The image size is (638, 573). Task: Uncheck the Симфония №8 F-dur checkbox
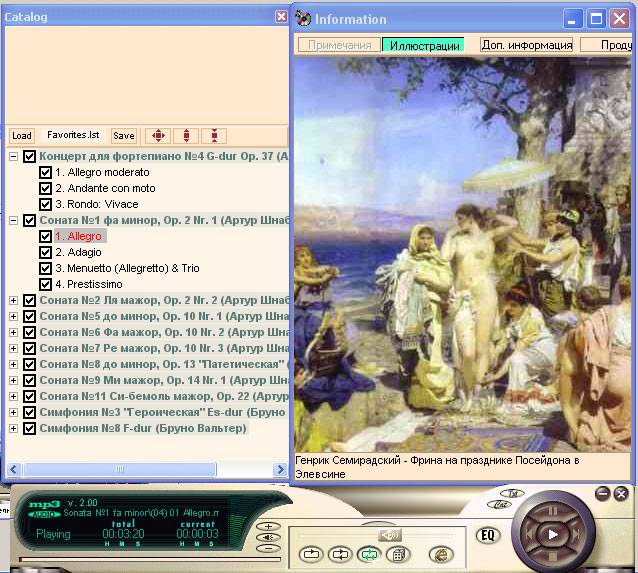[x=29, y=428]
